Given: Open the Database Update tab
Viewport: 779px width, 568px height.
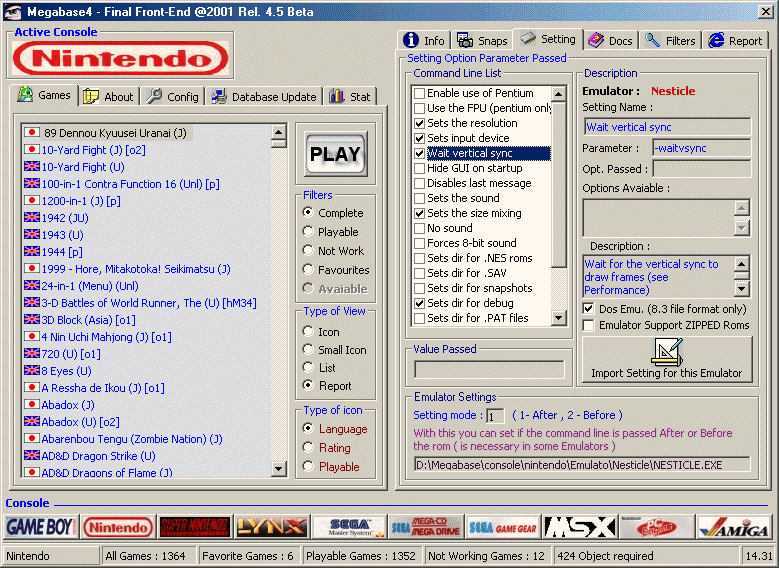Looking at the screenshot, I should pos(264,96).
